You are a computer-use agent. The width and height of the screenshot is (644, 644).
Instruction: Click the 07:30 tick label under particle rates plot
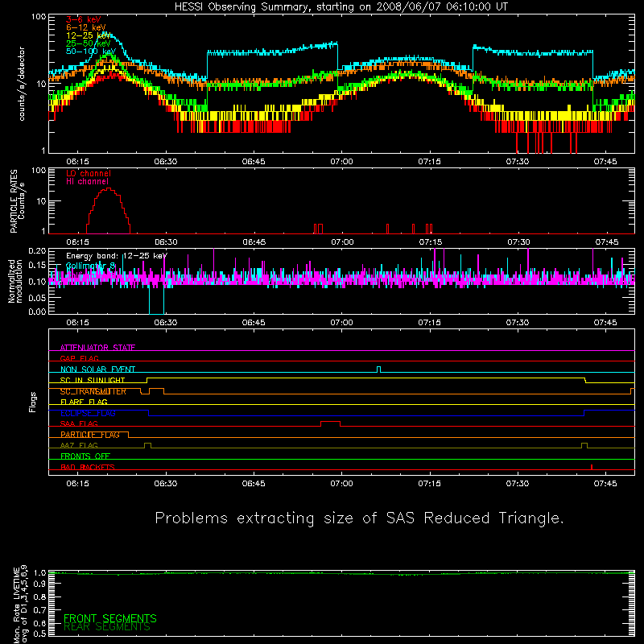click(x=518, y=242)
